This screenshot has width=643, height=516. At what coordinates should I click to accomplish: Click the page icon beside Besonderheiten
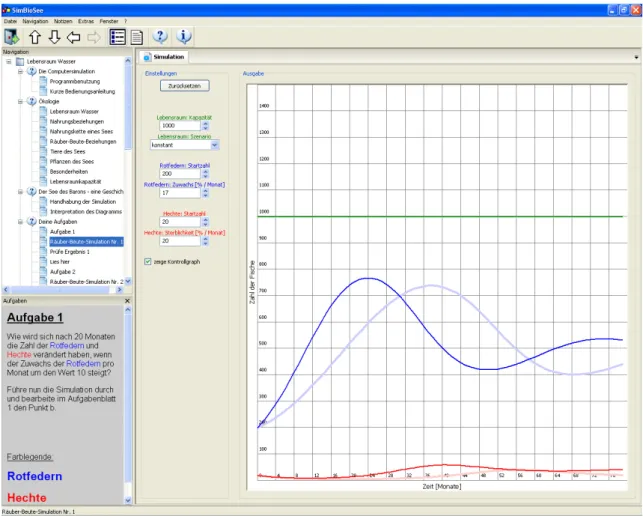(43, 171)
